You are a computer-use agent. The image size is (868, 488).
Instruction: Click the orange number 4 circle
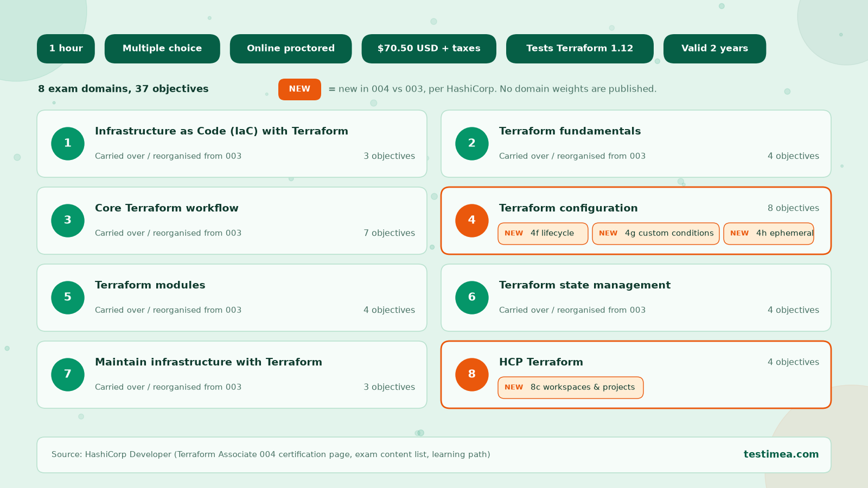coord(472,221)
